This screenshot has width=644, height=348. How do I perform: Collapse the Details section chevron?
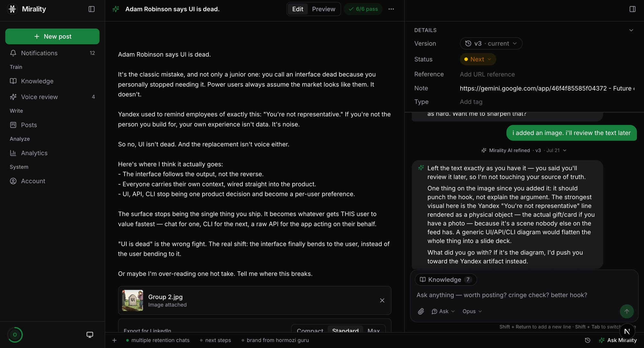[x=631, y=30]
